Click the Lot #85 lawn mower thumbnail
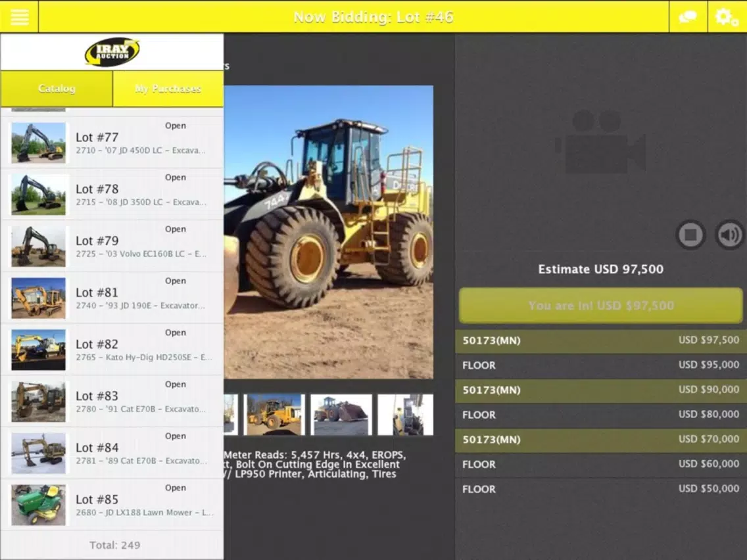The height and width of the screenshot is (560, 747). click(39, 505)
